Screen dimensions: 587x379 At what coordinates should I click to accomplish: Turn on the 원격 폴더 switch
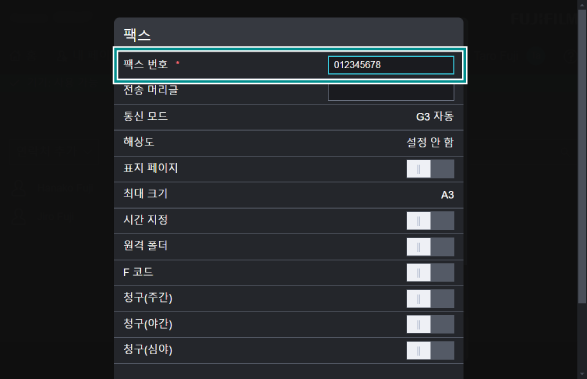coord(430,247)
